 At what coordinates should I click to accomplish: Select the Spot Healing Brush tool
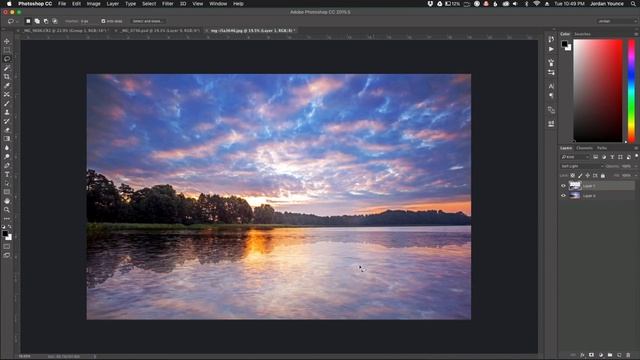click(x=7, y=94)
